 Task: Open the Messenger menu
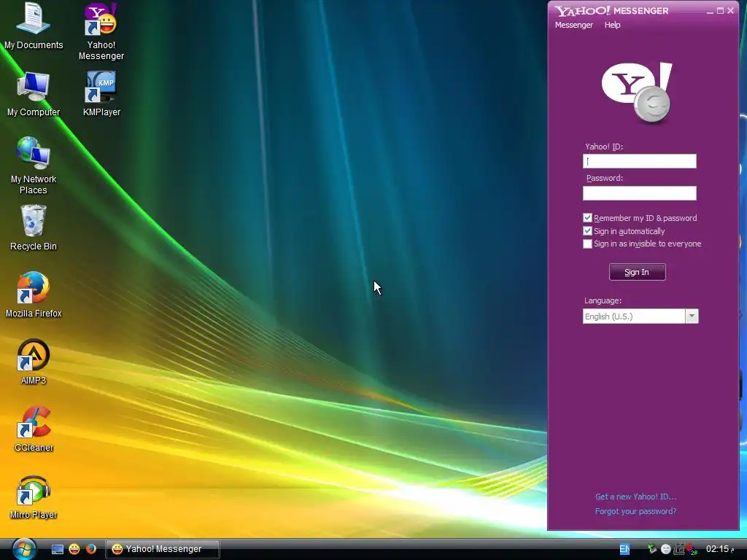[x=573, y=25]
